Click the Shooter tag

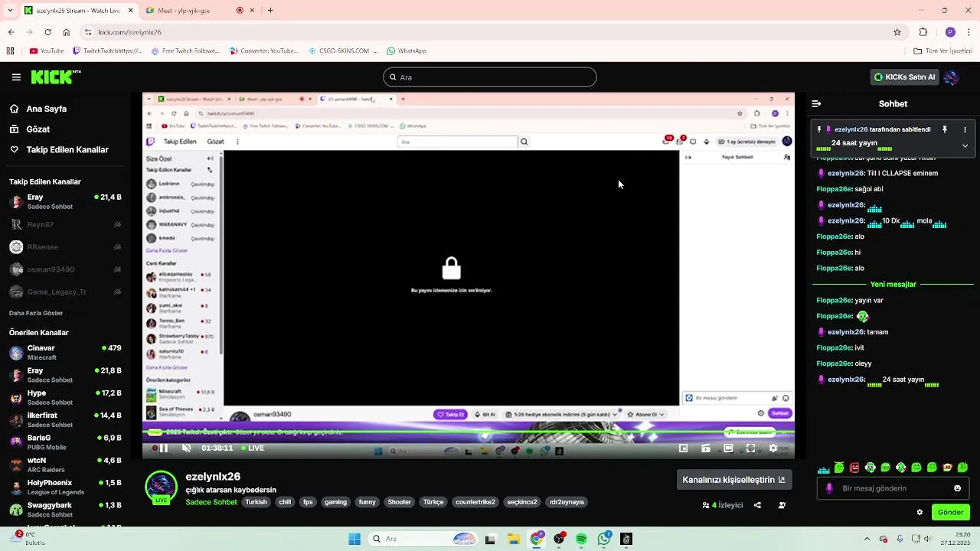tap(400, 502)
